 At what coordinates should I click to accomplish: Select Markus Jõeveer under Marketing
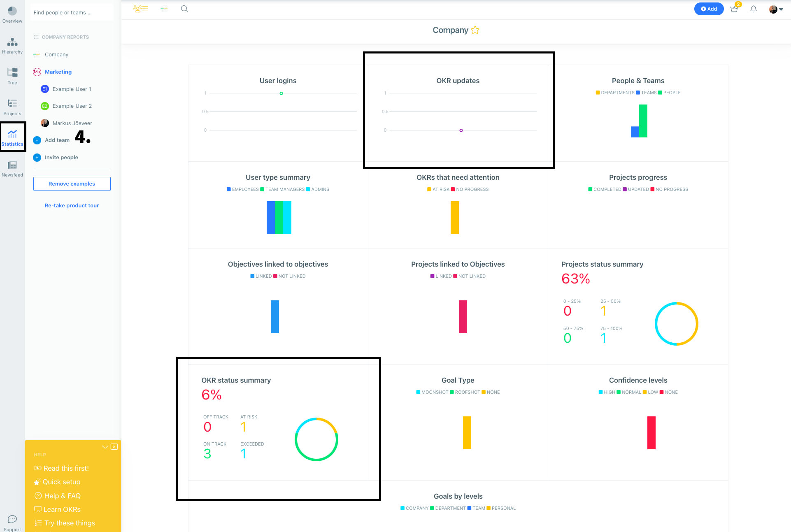click(x=72, y=123)
